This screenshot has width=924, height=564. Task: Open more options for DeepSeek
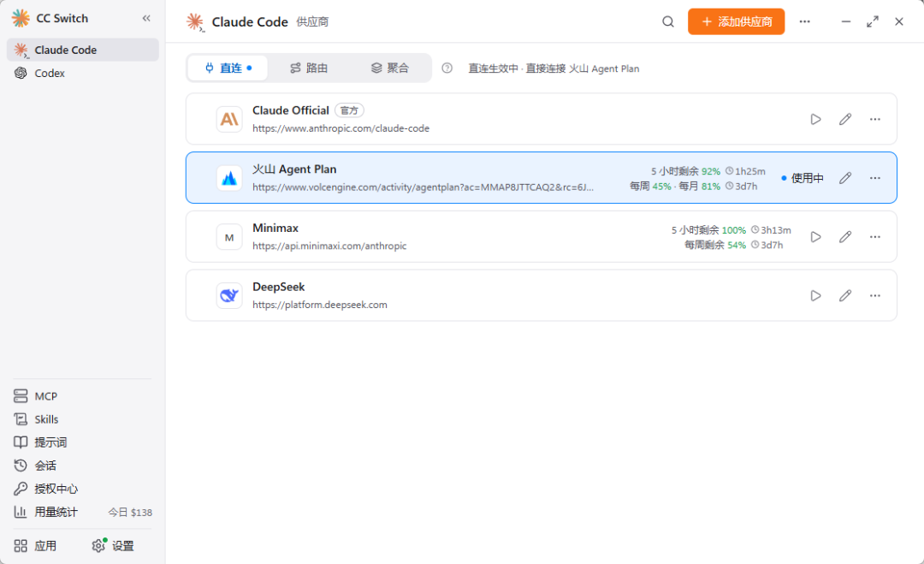(x=875, y=296)
